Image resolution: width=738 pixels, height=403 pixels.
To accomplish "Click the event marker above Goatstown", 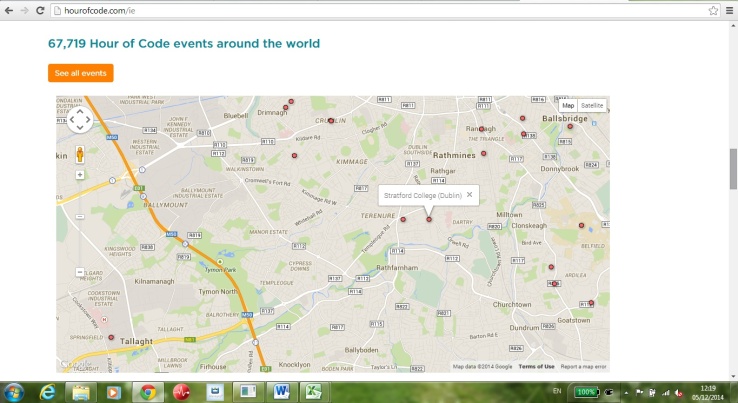I will point(591,303).
